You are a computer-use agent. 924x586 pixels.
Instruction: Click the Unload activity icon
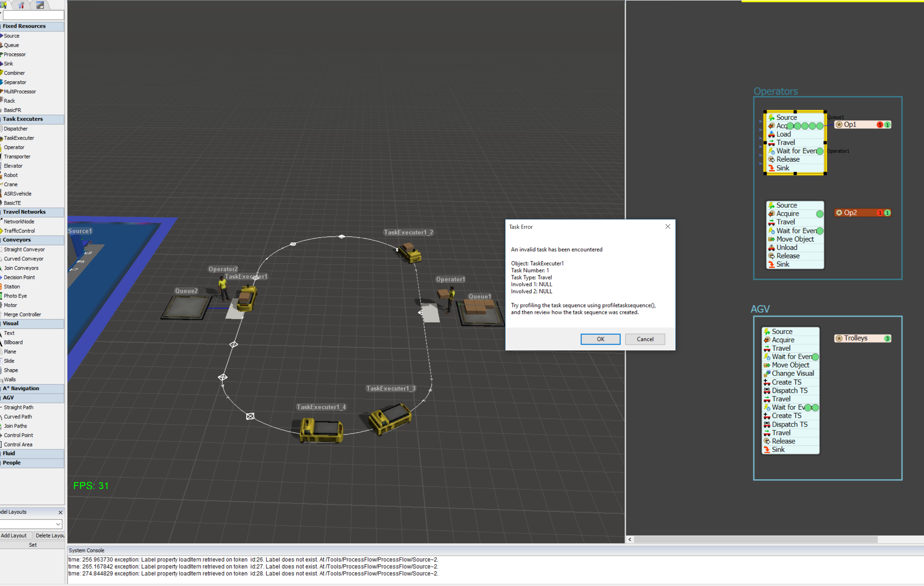point(771,248)
